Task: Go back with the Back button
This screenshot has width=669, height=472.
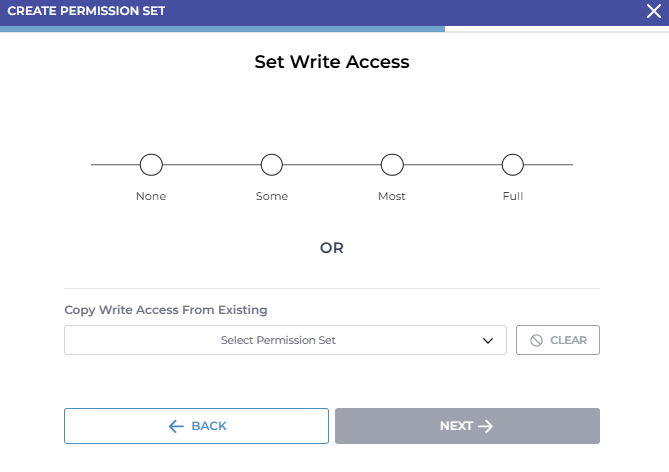Action: [x=196, y=426]
